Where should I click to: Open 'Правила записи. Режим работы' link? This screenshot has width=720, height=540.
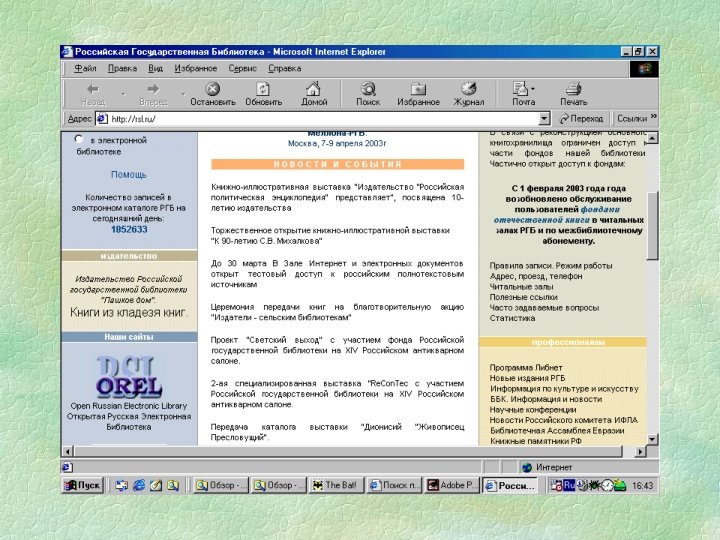click(x=551, y=265)
